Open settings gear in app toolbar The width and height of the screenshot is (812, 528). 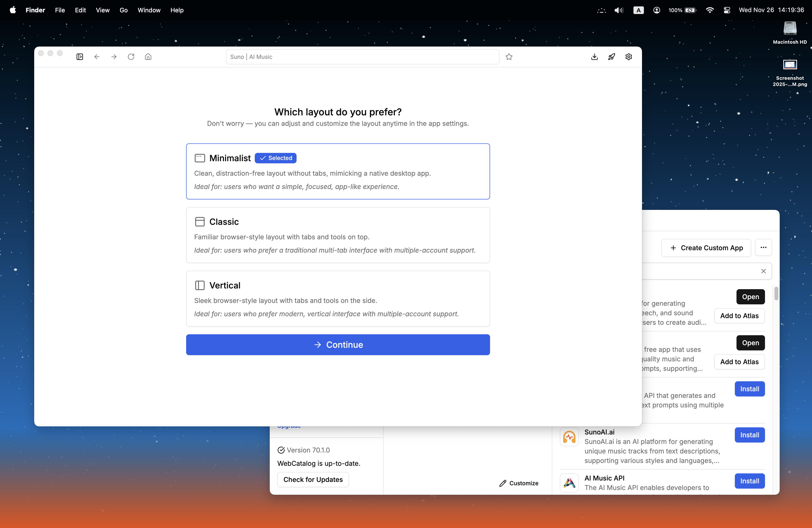click(x=628, y=57)
